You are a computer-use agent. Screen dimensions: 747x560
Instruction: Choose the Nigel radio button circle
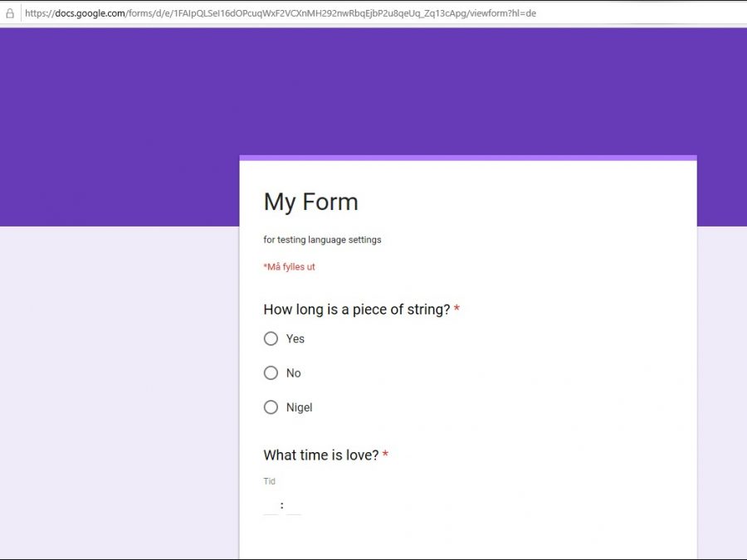point(271,407)
